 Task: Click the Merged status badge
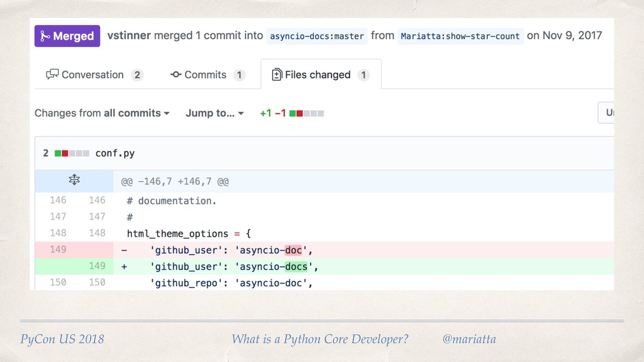point(68,36)
